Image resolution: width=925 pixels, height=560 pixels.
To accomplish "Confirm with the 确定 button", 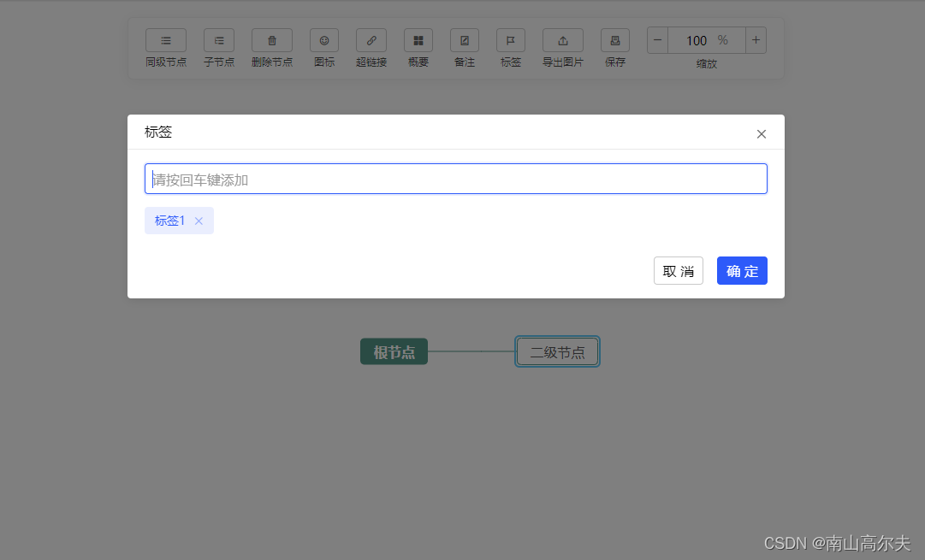I will [742, 270].
